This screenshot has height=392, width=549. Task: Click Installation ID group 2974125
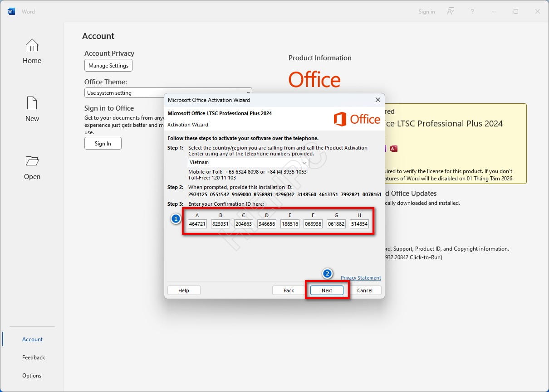[198, 194]
